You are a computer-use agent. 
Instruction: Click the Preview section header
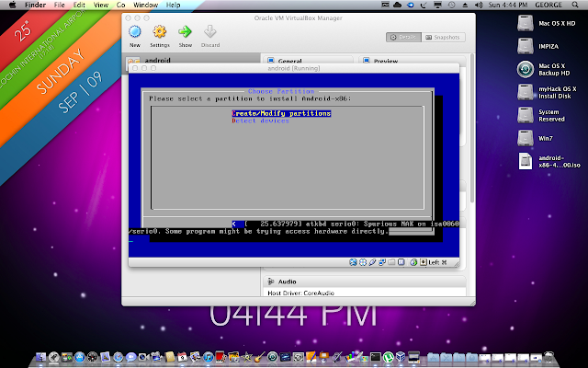[386, 61]
